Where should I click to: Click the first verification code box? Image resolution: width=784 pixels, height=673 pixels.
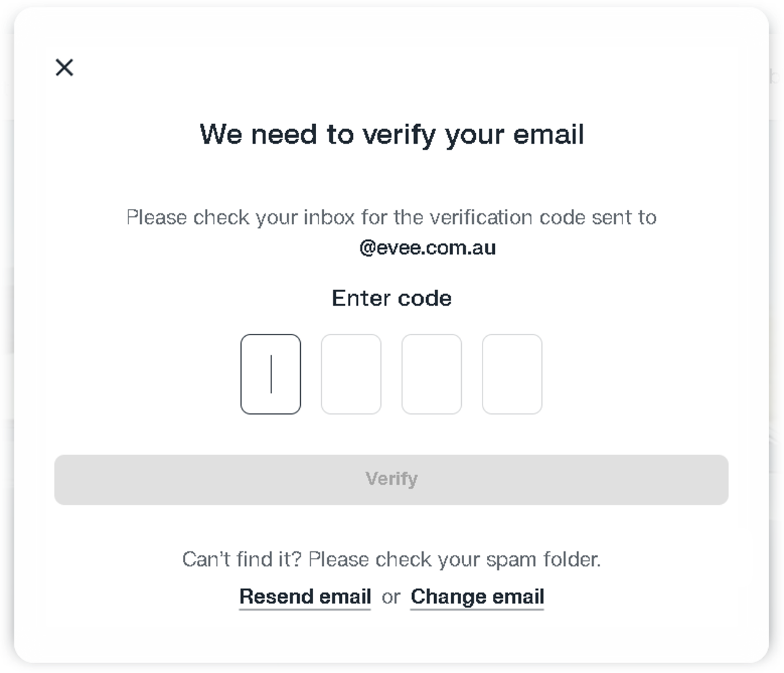[x=270, y=374]
